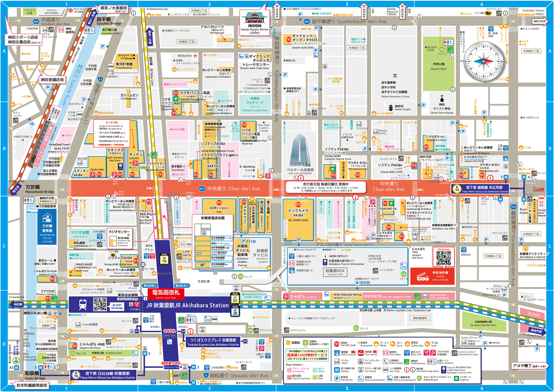Click route number 437 on Chuo-dori Ave
The height and width of the screenshot is (392, 554).
coord(202,189)
